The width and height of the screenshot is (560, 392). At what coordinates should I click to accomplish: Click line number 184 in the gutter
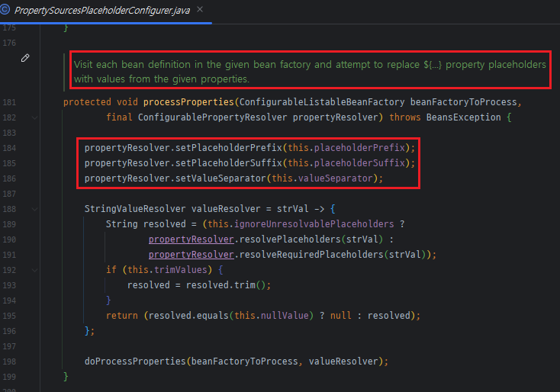point(9,148)
